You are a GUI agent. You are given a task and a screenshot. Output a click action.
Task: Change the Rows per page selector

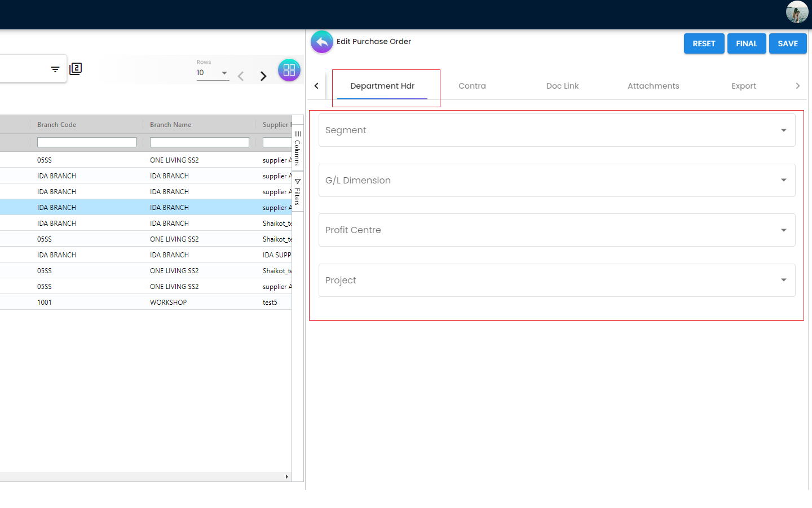[x=213, y=73]
